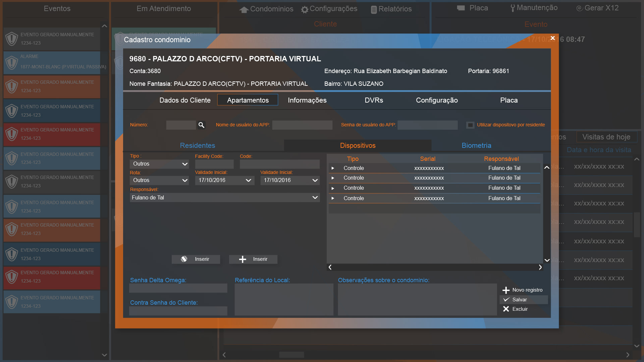Click the Novo registro button
The height and width of the screenshot is (362, 644).
tap(524, 290)
